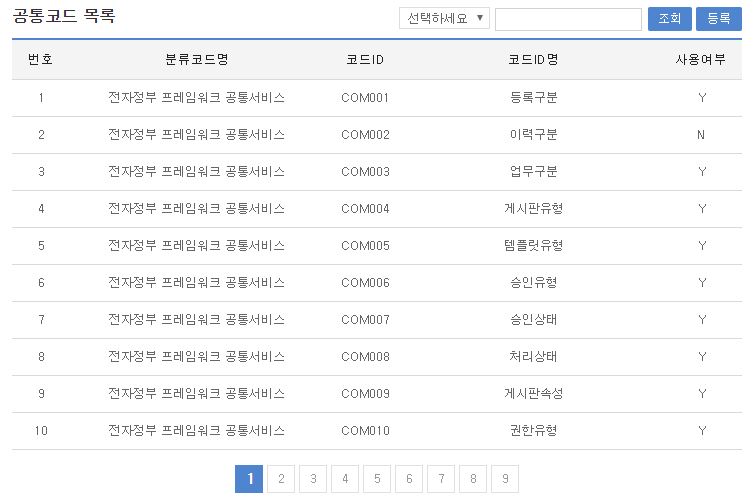This screenshot has height=501, width=754.
Task: Open the COM001 code ID row
Action: [365, 98]
